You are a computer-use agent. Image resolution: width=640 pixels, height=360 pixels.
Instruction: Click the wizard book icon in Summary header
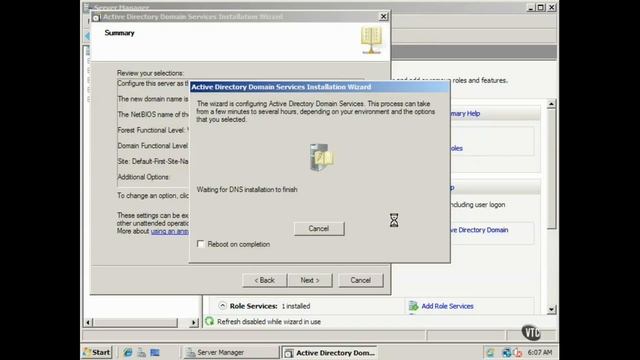click(371, 40)
